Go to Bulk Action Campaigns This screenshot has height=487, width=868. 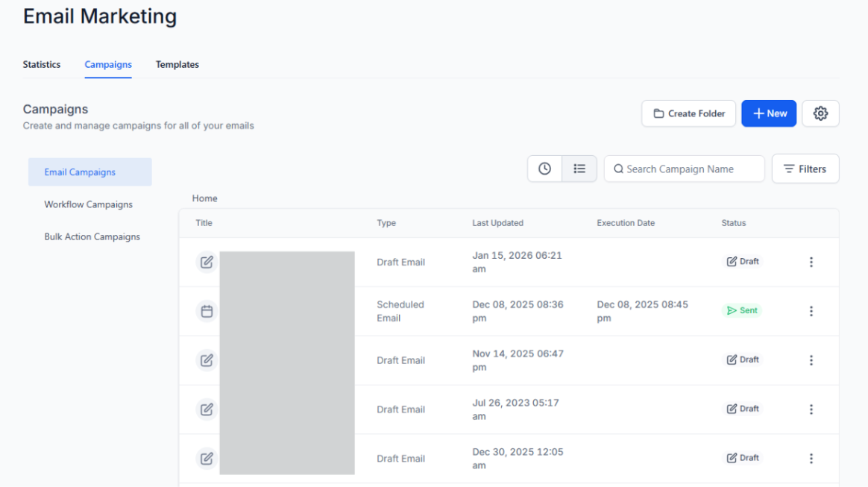tap(92, 236)
